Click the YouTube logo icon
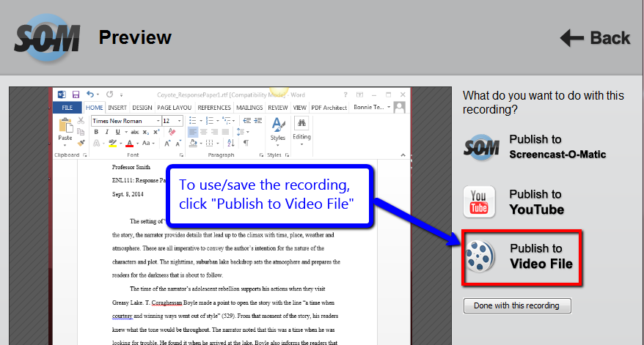This screenshot has height=345, width=644. point(479,202)
